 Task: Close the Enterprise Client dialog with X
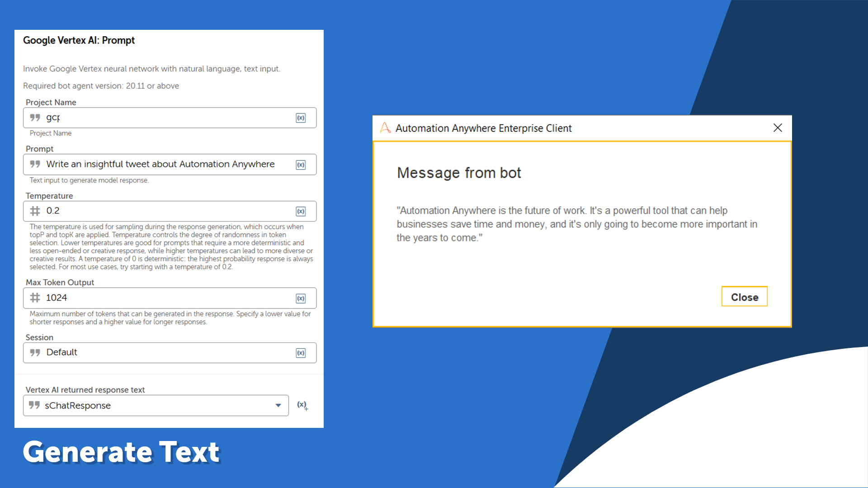pyautogui.click(x=778, y=128)
